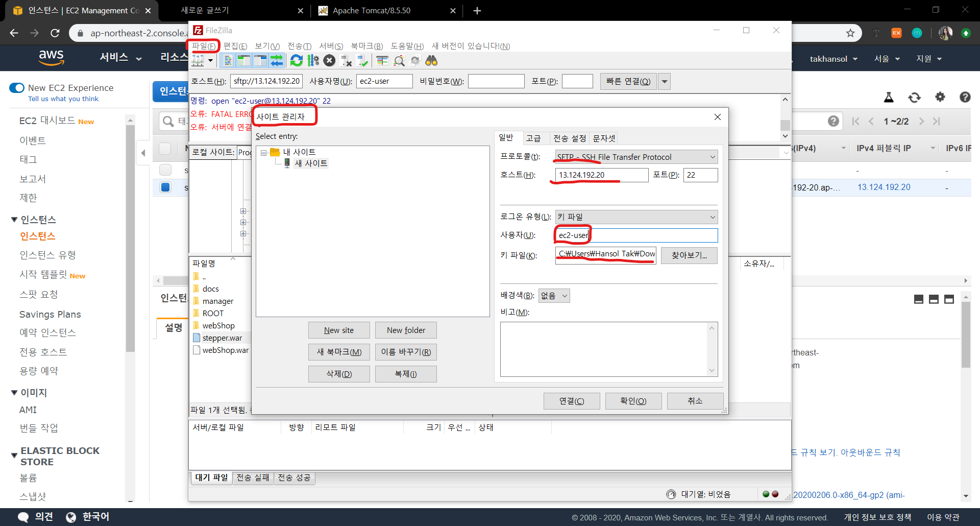Open new Chrome tab plus icon
This screenshot has width=980, height=526.
[477, 11]
